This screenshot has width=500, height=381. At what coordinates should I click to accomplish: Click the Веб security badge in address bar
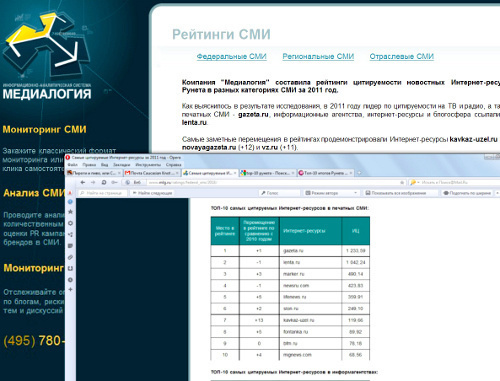click(133, 182)
